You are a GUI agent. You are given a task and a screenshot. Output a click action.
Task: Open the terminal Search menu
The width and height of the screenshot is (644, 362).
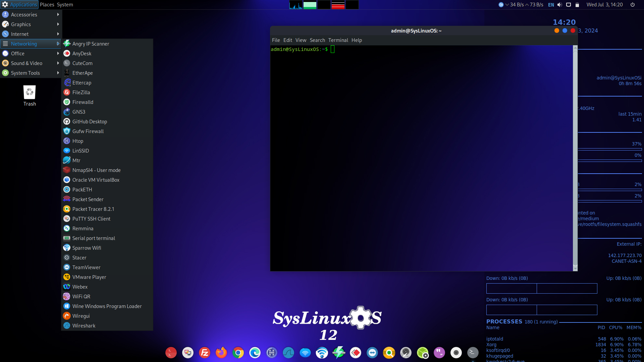[317, 40]
